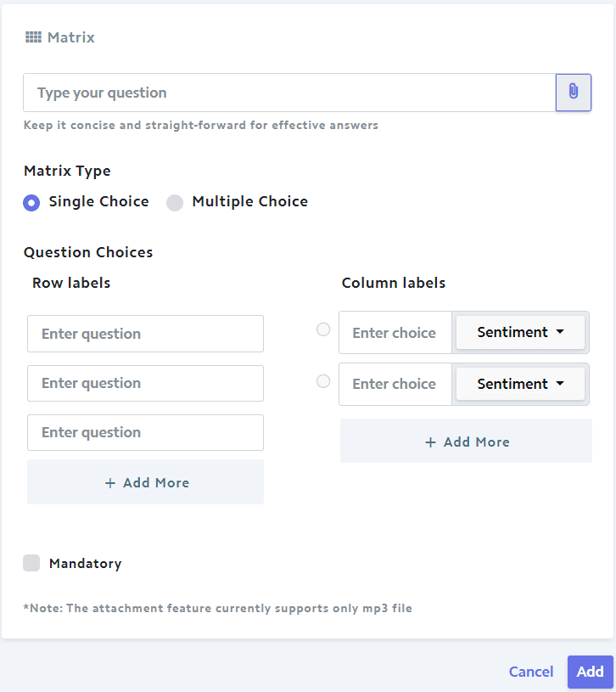Click the Add button

coord(590,672)
